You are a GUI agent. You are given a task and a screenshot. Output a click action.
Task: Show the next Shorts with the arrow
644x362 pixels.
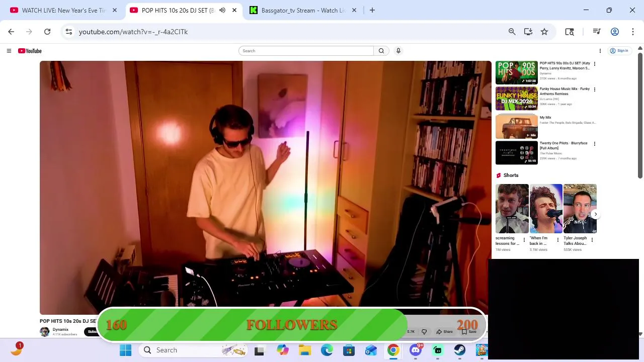595,215
